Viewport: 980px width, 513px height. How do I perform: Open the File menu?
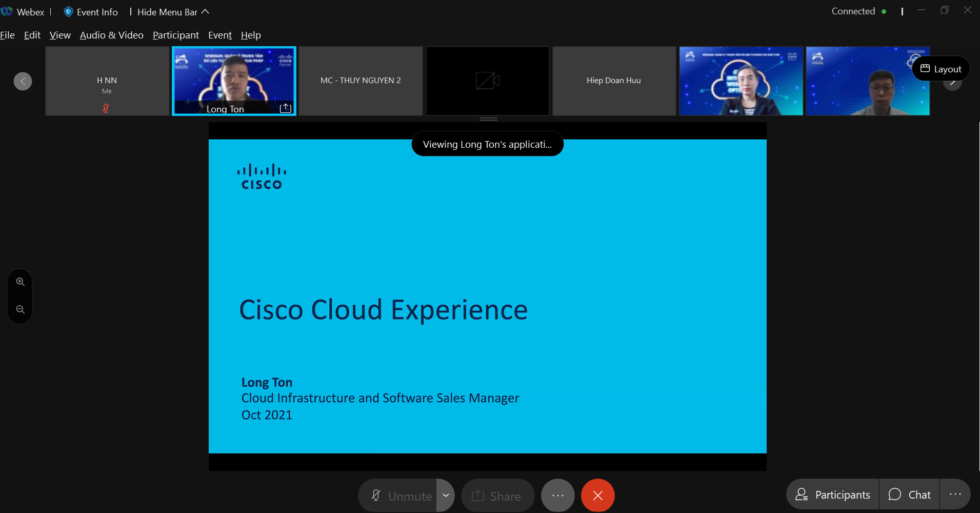pos(7,35)
